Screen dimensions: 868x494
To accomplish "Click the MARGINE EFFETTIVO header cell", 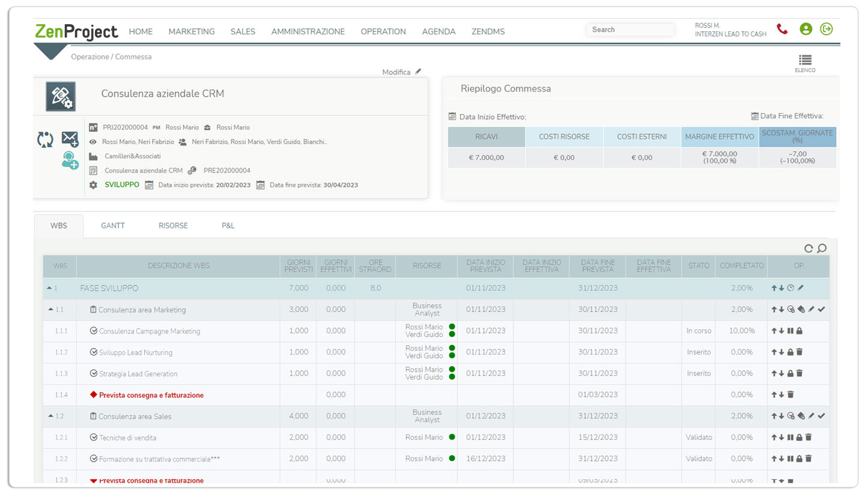I will 720,137.
